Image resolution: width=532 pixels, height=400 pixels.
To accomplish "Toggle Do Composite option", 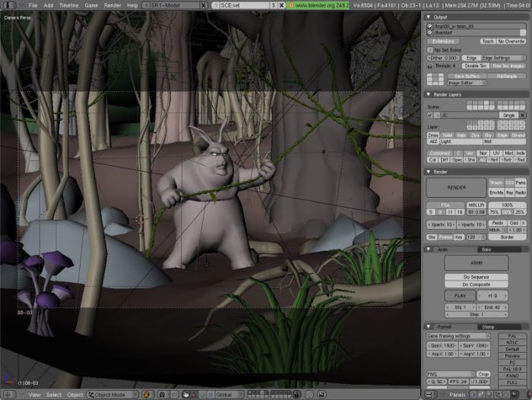I will pos(477,284).
